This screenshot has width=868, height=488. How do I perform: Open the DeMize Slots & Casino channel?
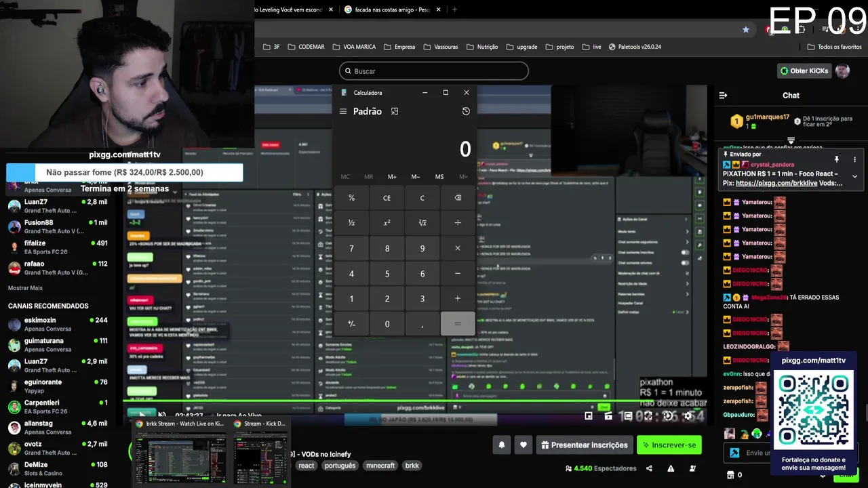(58, 468)
